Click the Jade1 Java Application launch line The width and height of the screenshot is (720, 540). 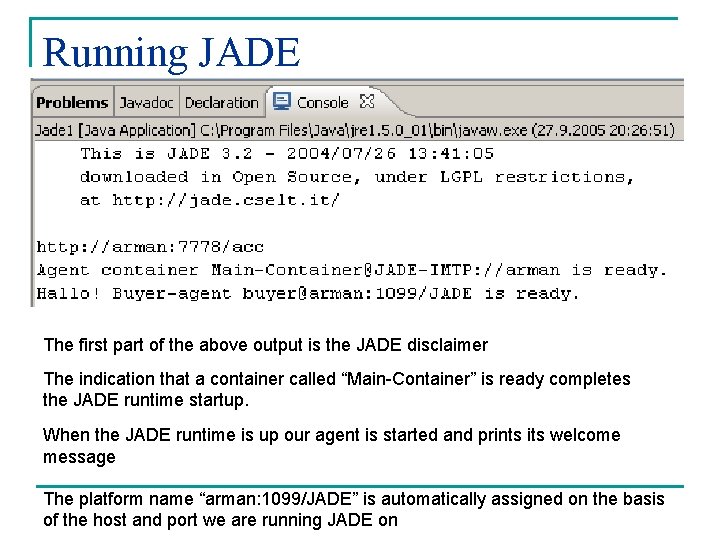355,130
